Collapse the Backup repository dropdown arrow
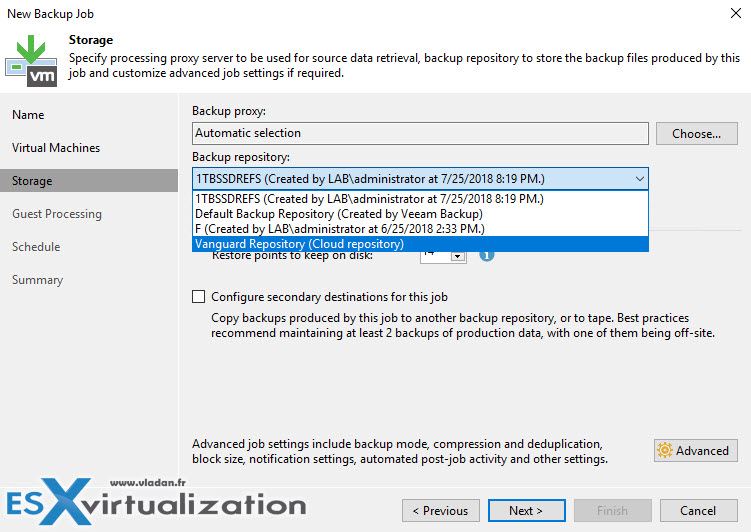 [639, 179]
